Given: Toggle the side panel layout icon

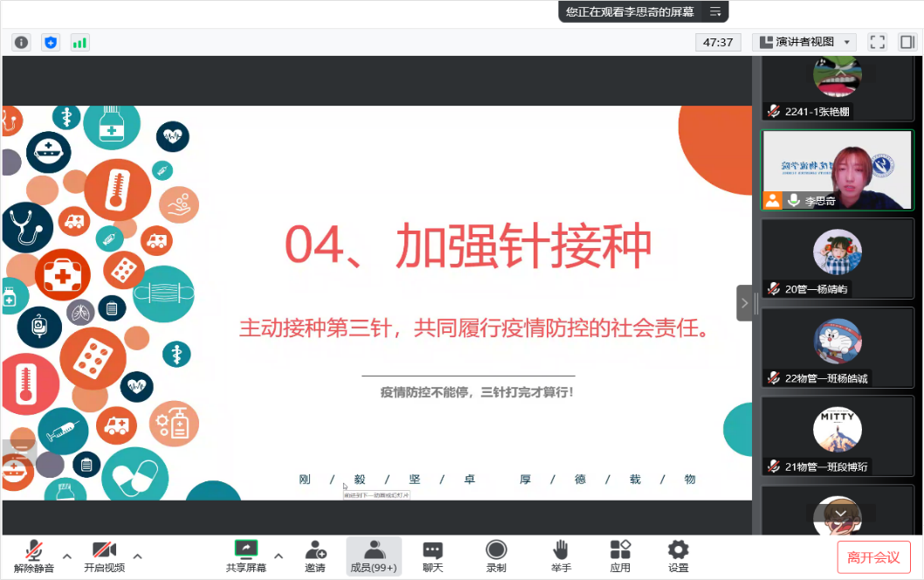Looking at the screenshot, I should pyautogui.click(x=907, y=42).
